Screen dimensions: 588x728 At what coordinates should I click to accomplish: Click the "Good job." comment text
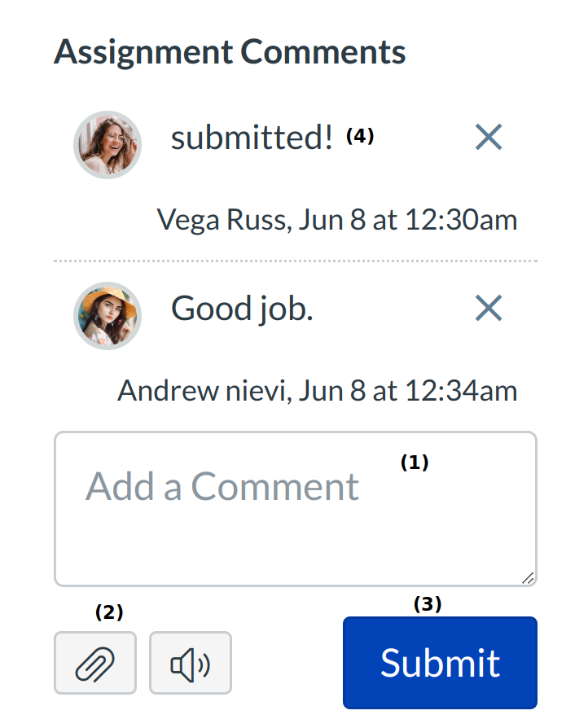point(242,309)
